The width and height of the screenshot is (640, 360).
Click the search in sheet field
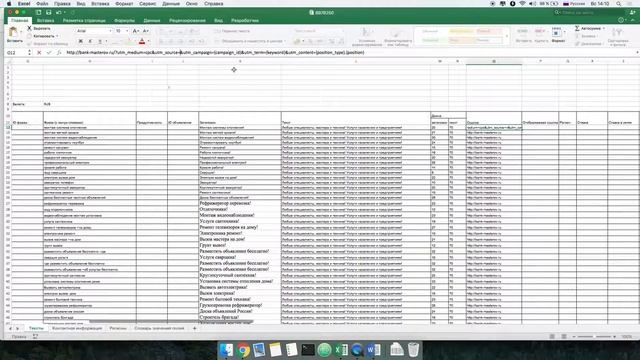coord(588,13)
